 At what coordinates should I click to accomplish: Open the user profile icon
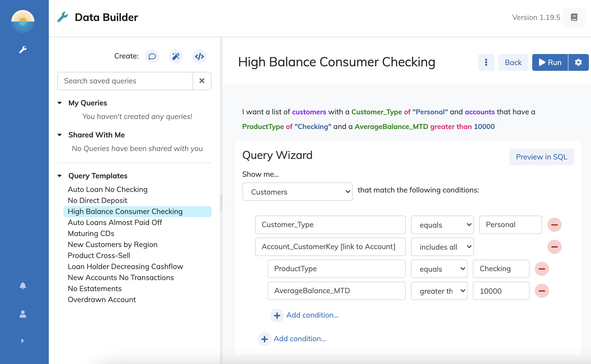23,314
